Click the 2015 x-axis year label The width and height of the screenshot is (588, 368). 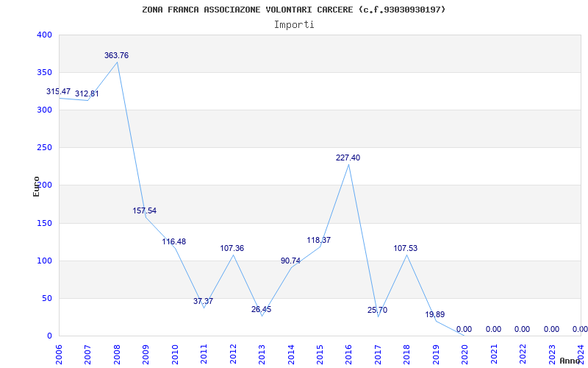(x=320, y=354)
